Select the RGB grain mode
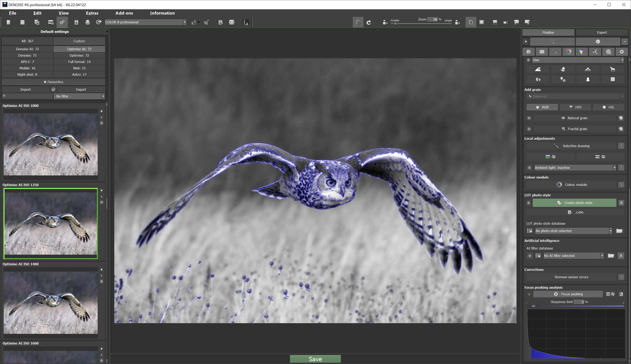This screenshot has height=364, width=631. (x=542, y=107)
